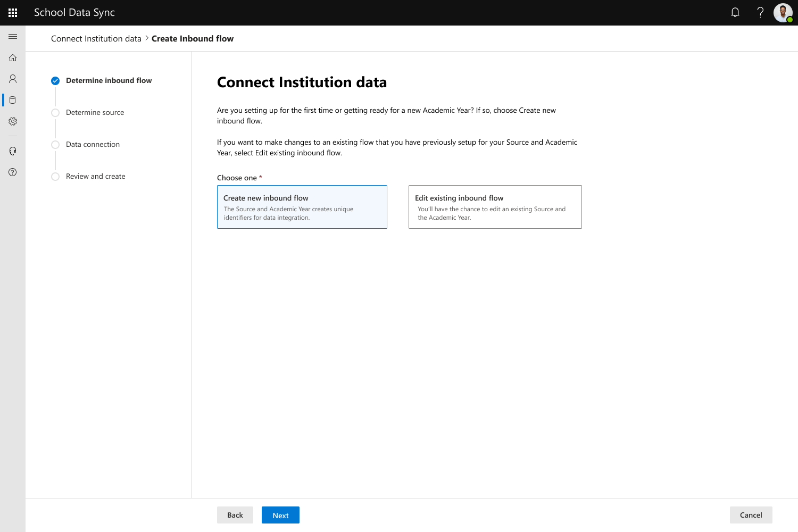Image resolution: width=798 pixels, height=532 pixels.
Task: Open the user/person sidebar icon
Action: coord(13,79)
